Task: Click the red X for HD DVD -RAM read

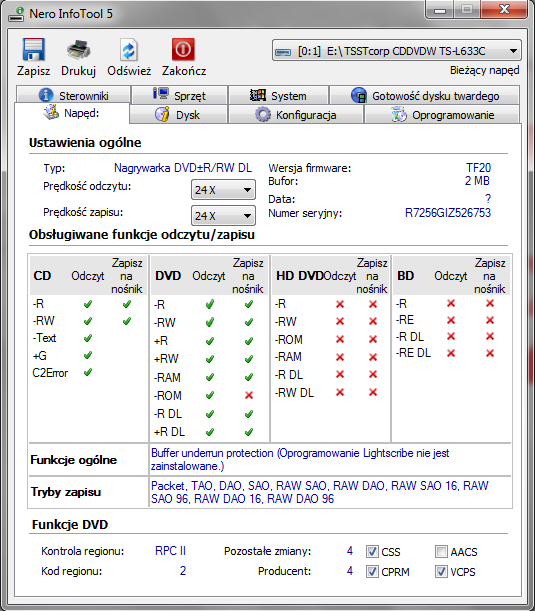Action: tap(340, 357)
